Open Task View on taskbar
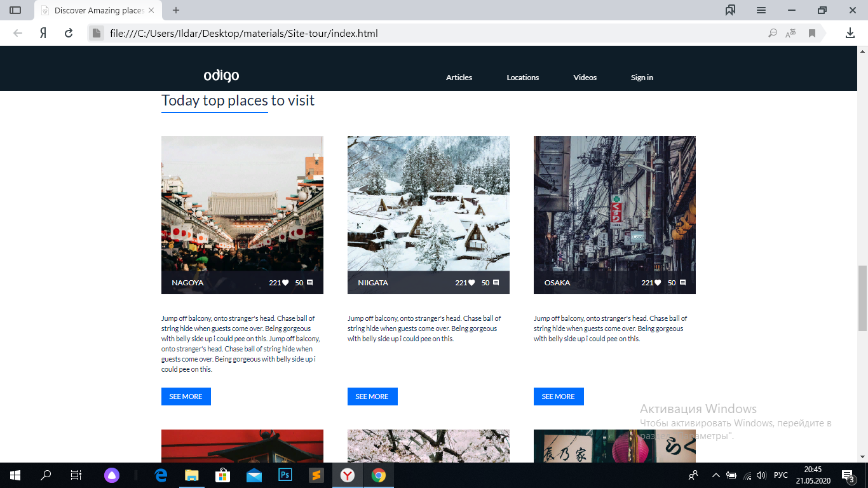Viewport: 868px width, 488px height. [76, 475]
